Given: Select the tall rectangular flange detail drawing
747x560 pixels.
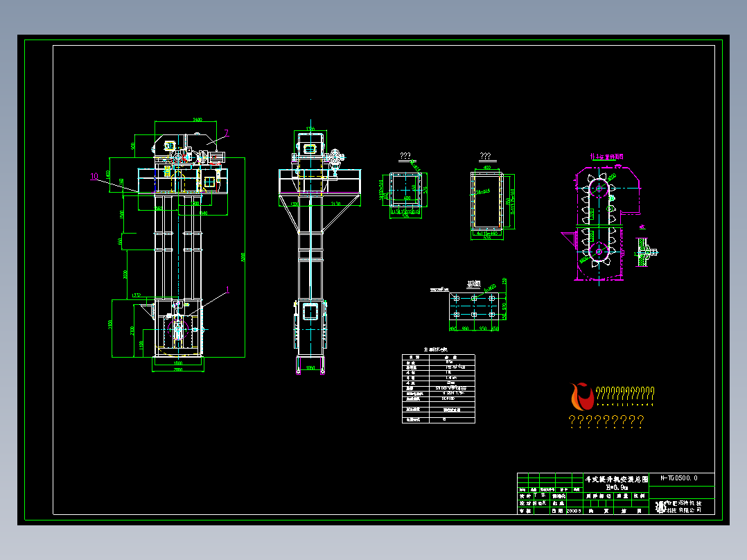Looking at the screenshot, I should pos(487,201).
